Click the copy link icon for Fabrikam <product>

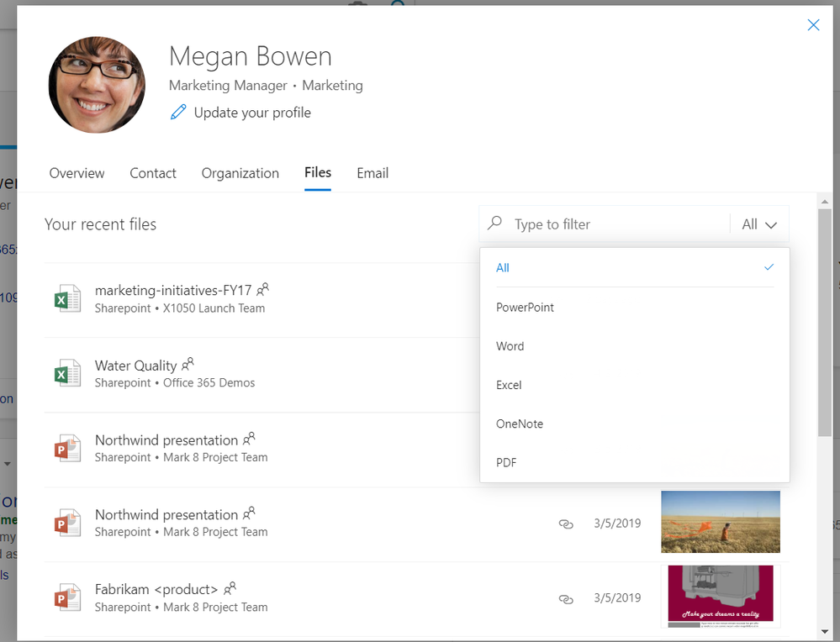click(x=566, y=597)
